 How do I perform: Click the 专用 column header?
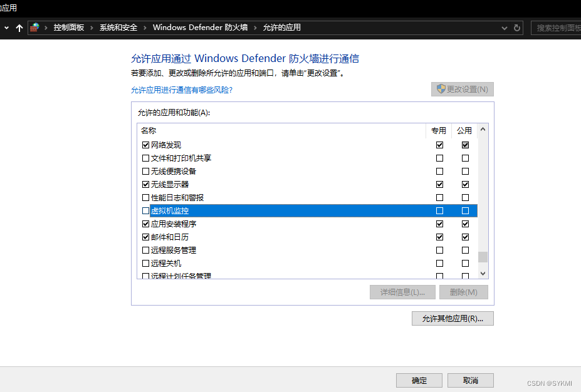439,131
